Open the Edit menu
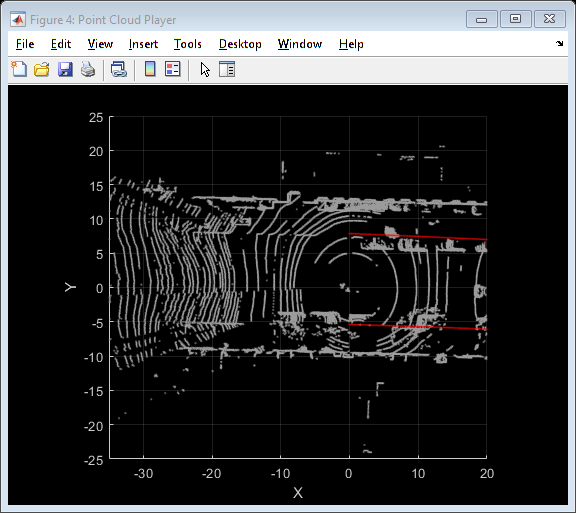 pyautogui.click(x=61, y=44)
